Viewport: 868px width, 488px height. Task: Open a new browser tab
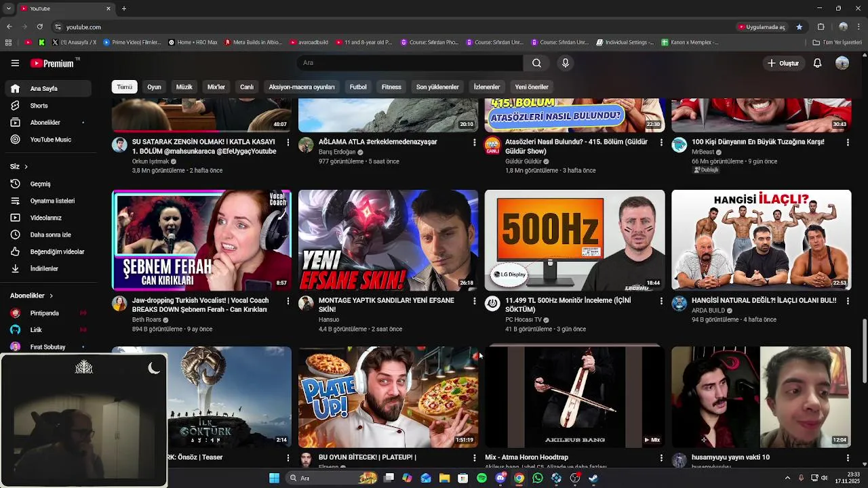coord(123,9)
